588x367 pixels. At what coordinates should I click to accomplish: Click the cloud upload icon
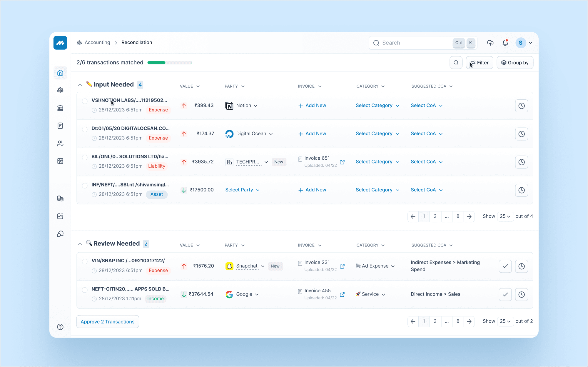[x=490, y=43]
